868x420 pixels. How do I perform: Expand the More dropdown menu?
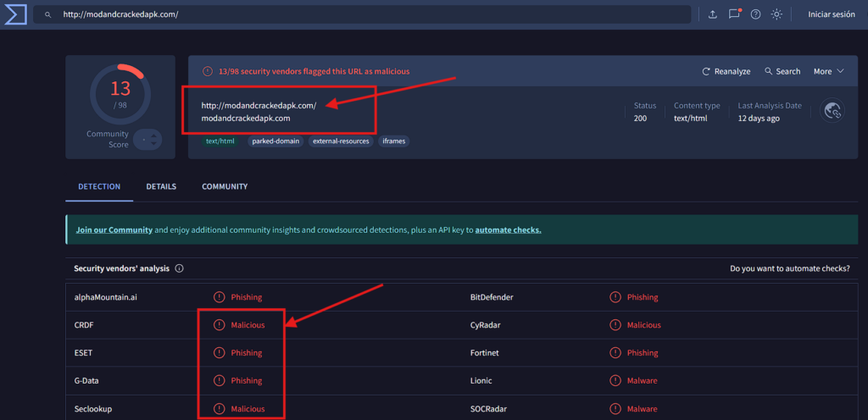coord(828,71)
